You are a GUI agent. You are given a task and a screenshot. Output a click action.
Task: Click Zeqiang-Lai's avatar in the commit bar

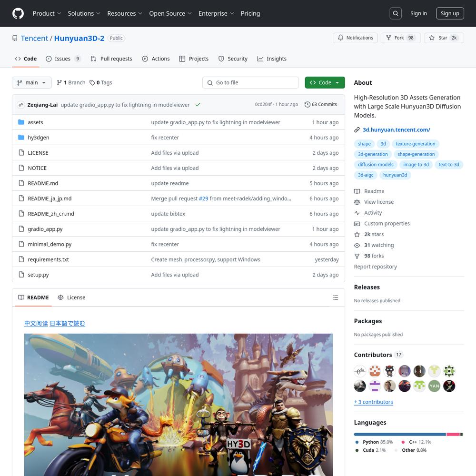20,105
